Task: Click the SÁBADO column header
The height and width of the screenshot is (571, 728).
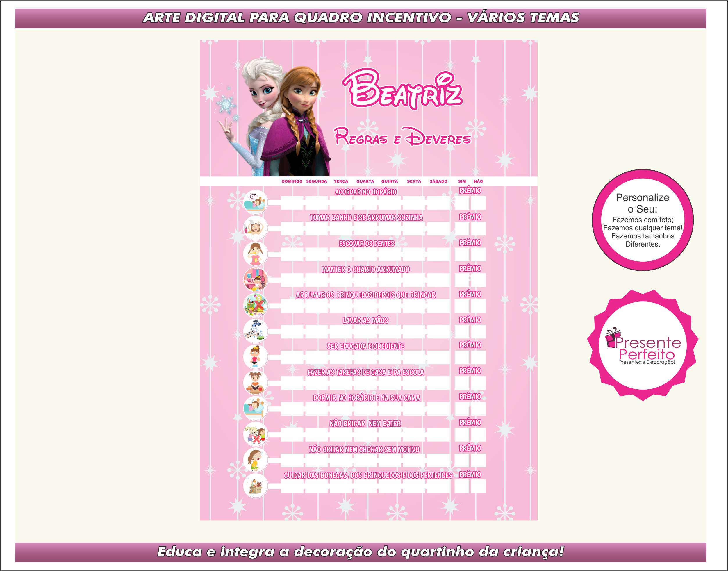Action: click(x=438, y=181)
